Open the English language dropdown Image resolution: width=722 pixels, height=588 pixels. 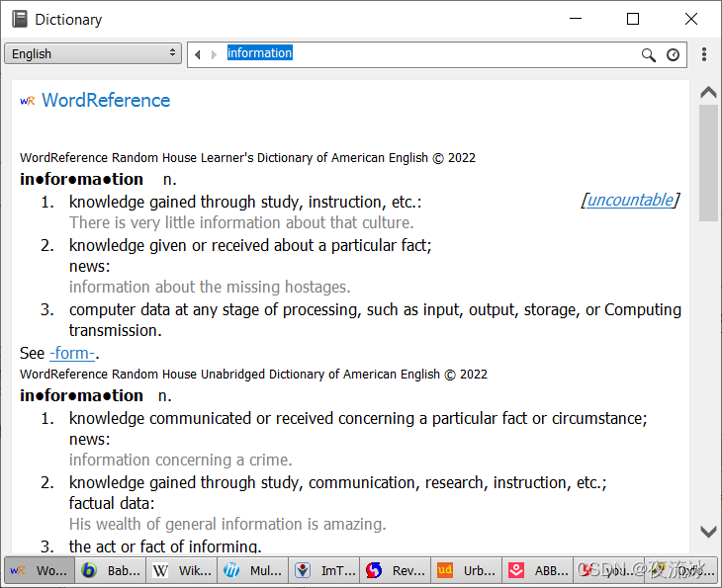[x=93, y=53]
